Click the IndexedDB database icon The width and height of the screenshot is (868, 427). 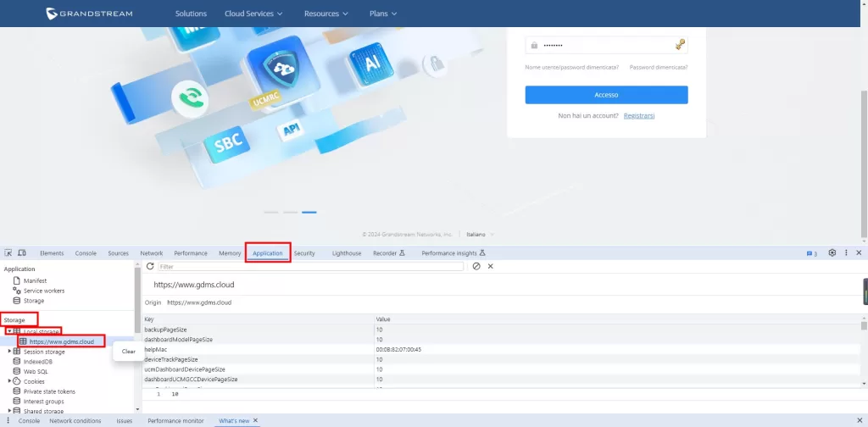(x=17, y=361)
